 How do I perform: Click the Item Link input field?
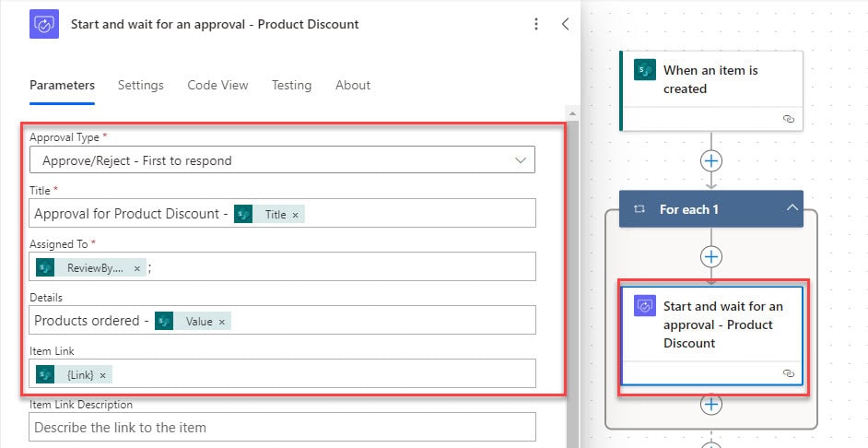pos(282,374)
